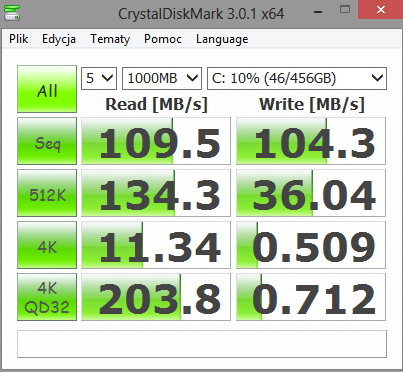
Task: Open the test size dropdown showing 1000MB
Action: 162,78
